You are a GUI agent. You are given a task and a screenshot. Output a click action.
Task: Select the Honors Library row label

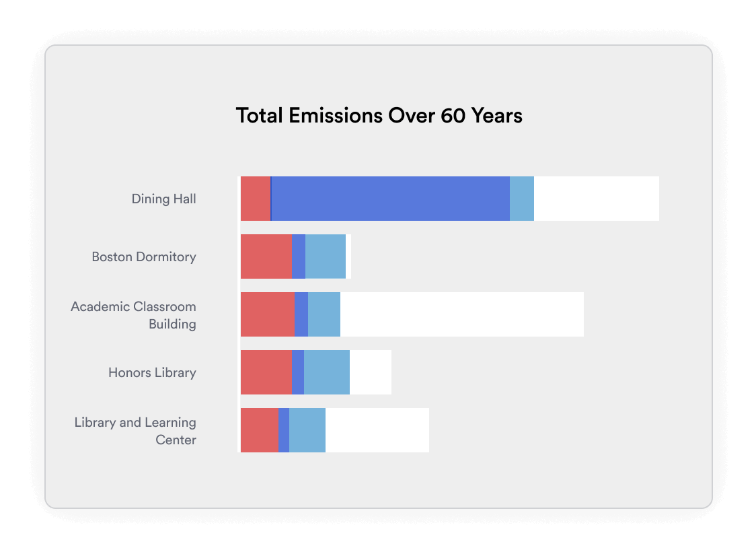tap(152, 372)
